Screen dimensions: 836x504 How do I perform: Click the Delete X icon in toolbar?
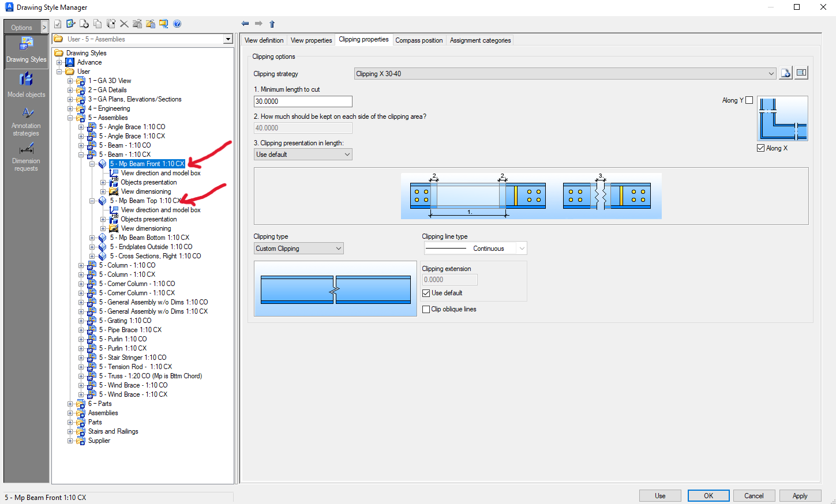tap(124, 24)
